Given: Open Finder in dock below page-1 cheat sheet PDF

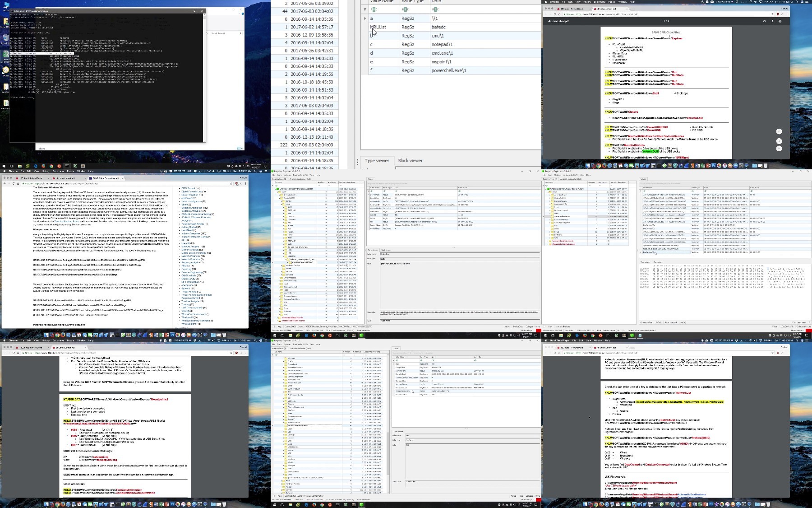Looking at the screenshot, I should click(x=588, y=166).
